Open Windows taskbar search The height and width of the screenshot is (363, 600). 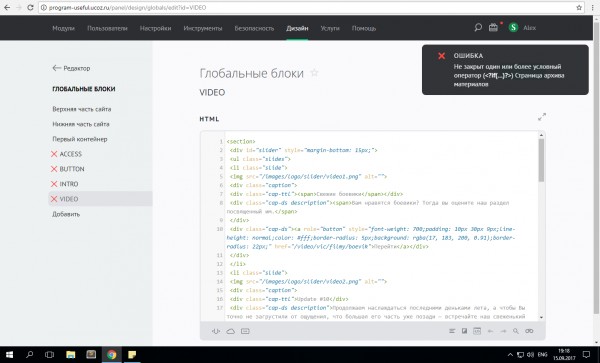pos(29,355)
